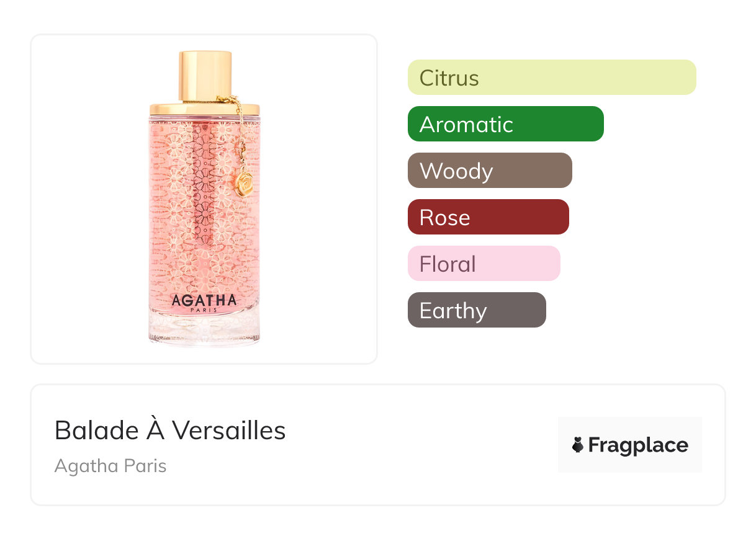756x536 pixels.
Task: Click the gold collar ring below the cap
Action: click(204, 109)
